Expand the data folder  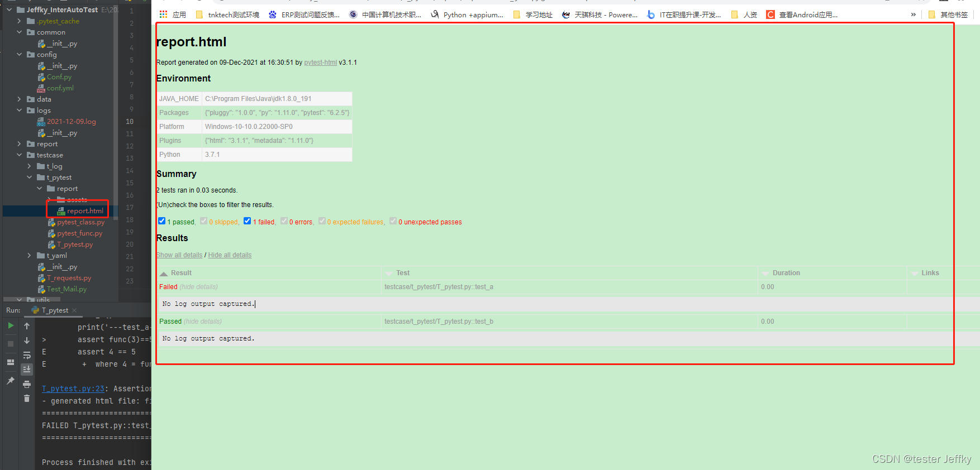coord(20,99)
